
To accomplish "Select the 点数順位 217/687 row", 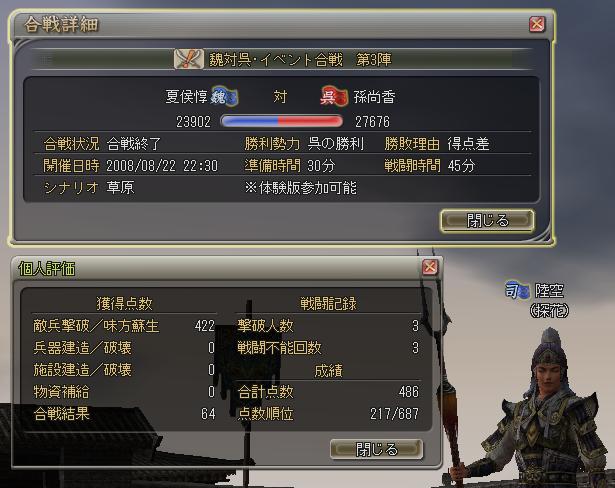I will click(x=328, y=413).
